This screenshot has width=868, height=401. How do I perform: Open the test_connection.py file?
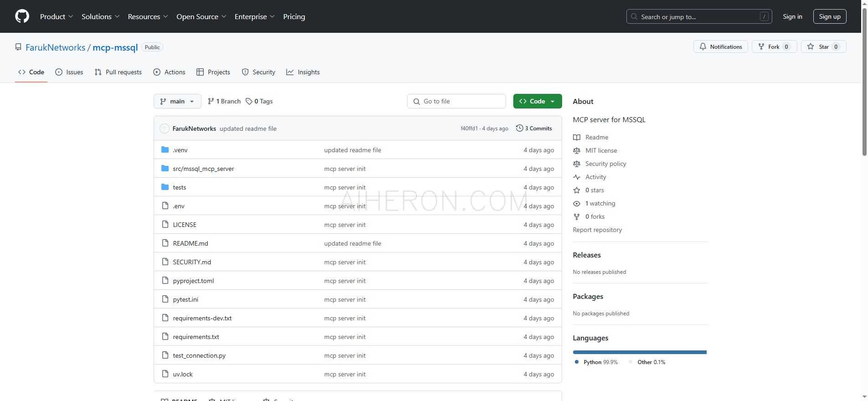199,355
